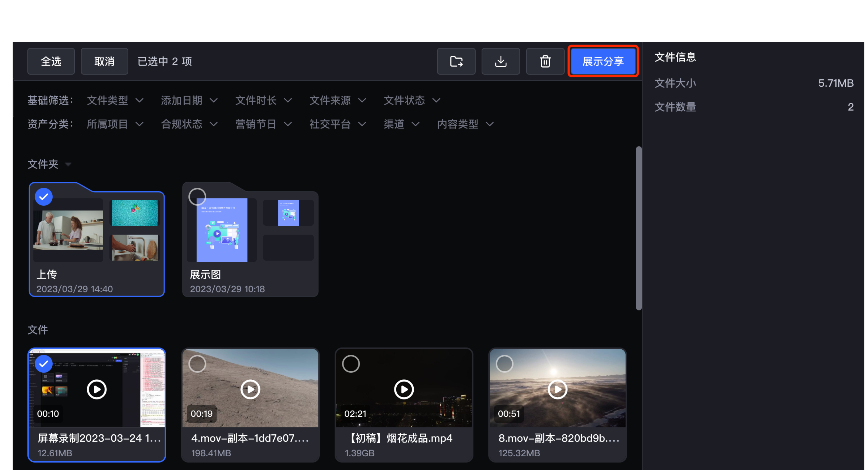Click the 取消 button

pyautogui.click(x=104, y=61)
